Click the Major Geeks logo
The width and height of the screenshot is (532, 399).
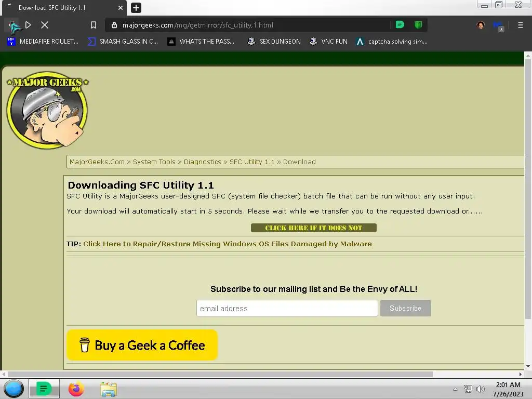[47, 110]
